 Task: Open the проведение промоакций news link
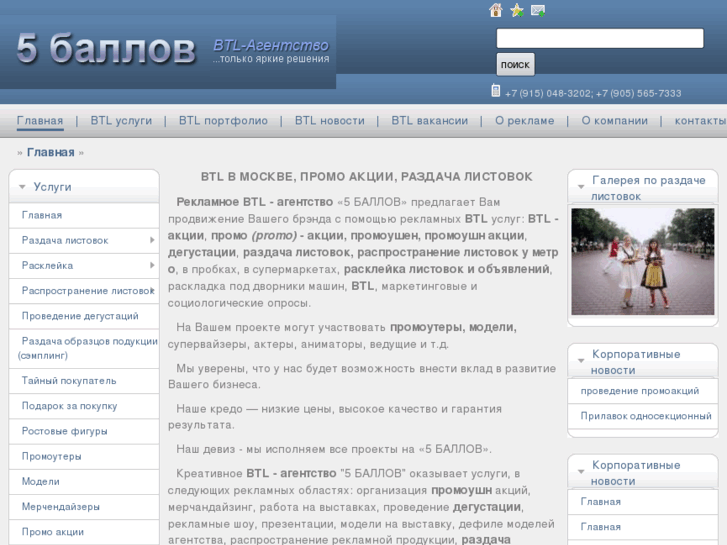[x=639, y=391]
